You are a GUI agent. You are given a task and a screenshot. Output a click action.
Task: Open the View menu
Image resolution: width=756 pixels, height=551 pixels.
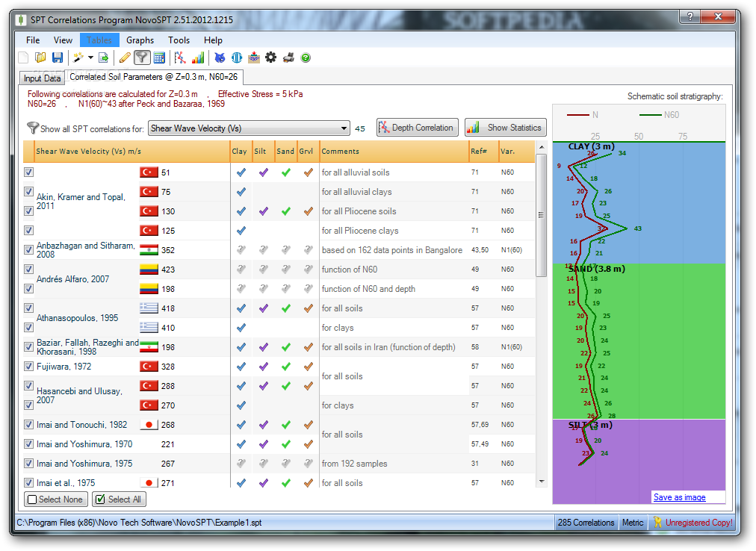(63, 40)
